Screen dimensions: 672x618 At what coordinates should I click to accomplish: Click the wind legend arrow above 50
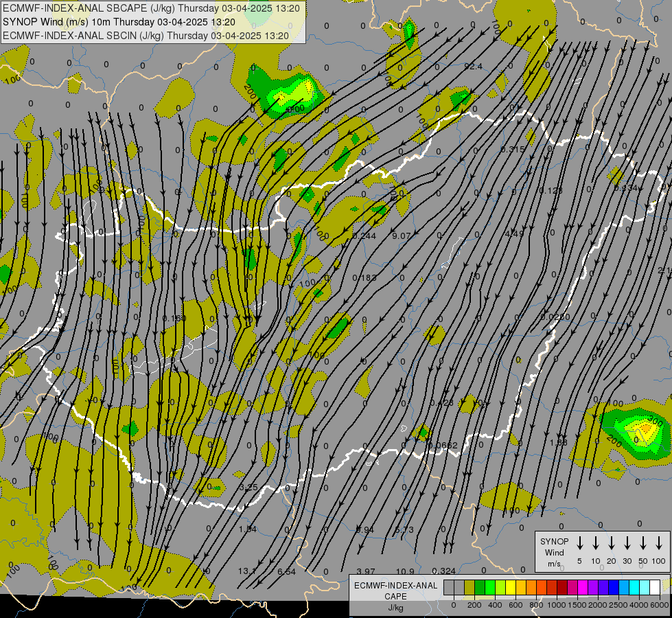pyautogui.click(x=643, y=543)
